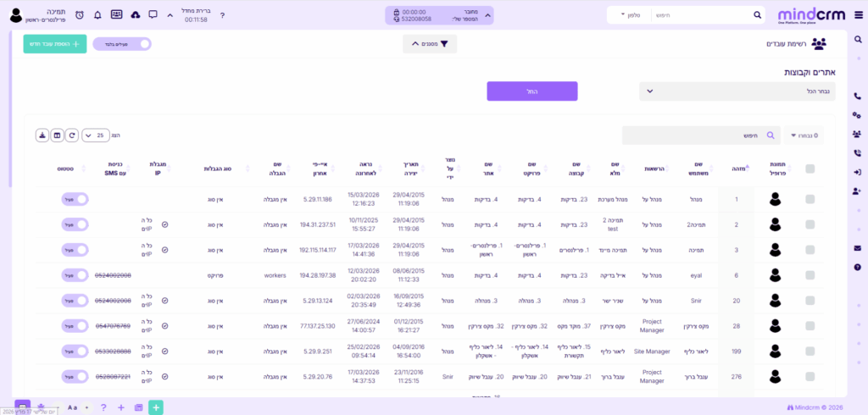
Task: Toggle status switch for user Snir
Action: (75, 301)
